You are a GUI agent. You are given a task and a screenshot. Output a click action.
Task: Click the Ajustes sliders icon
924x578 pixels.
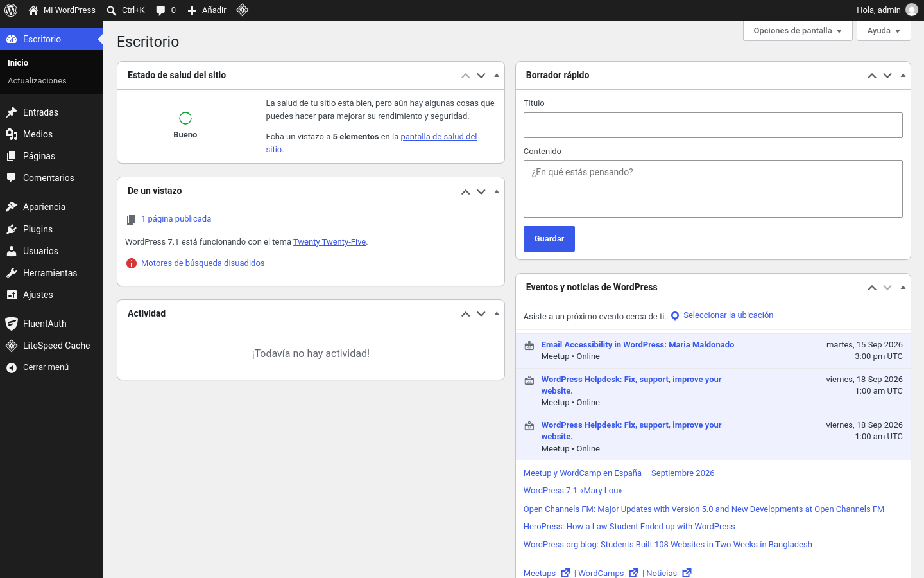click(12, 295)
